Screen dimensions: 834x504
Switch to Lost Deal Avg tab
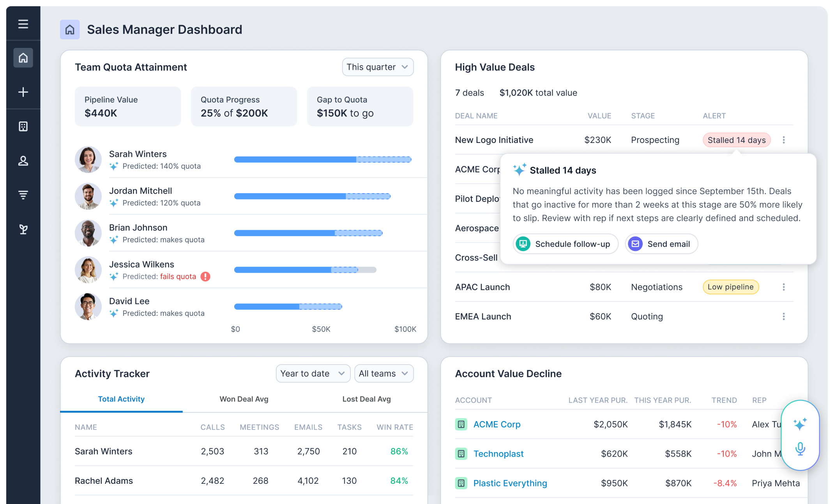pyautogui.click(x=366, y=399)
